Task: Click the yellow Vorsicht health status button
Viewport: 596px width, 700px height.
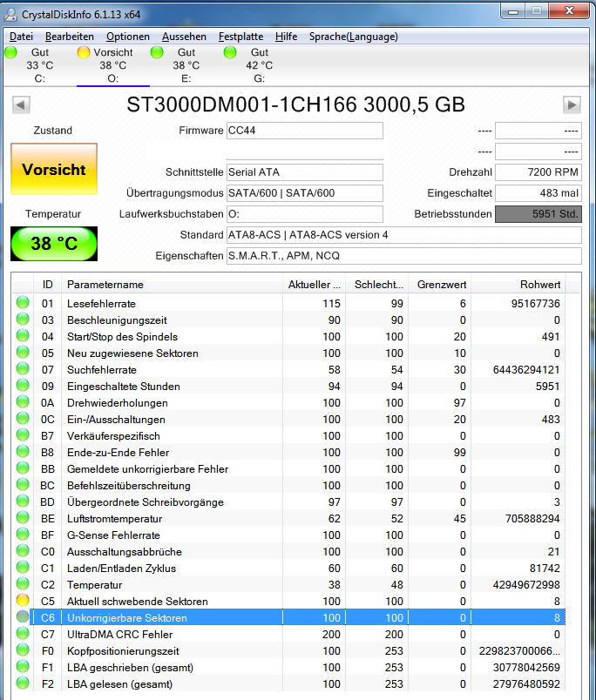Action: click(x=54, y=169)
